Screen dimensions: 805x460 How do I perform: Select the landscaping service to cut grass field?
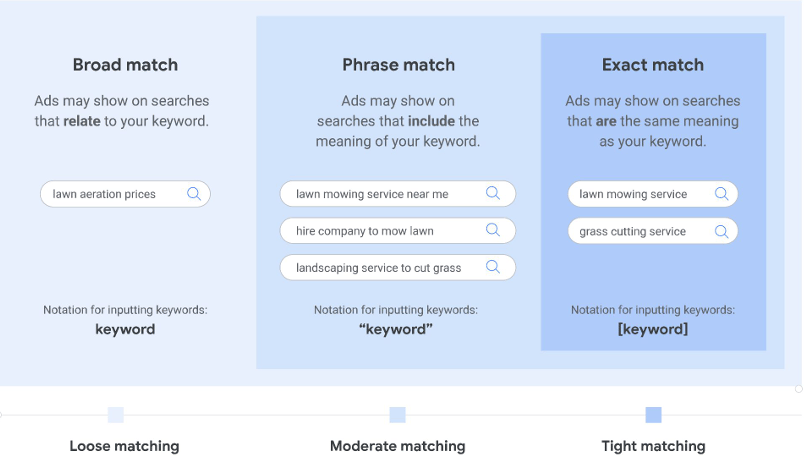(398, 267)
